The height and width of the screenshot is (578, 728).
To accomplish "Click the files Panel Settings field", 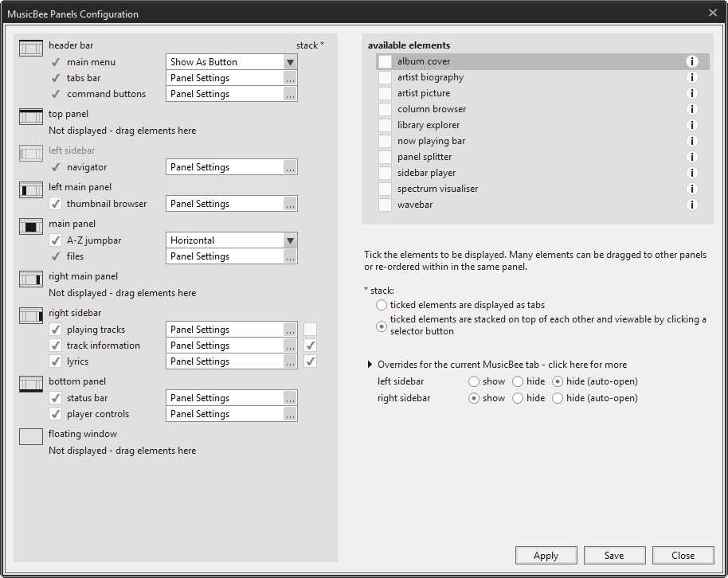I will [x=231, y=256].
